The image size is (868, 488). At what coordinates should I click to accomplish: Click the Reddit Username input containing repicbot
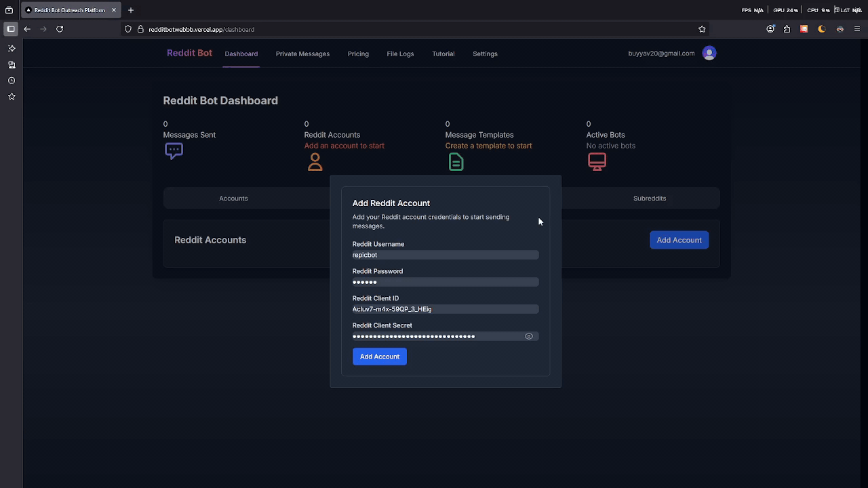click(445, 255)
